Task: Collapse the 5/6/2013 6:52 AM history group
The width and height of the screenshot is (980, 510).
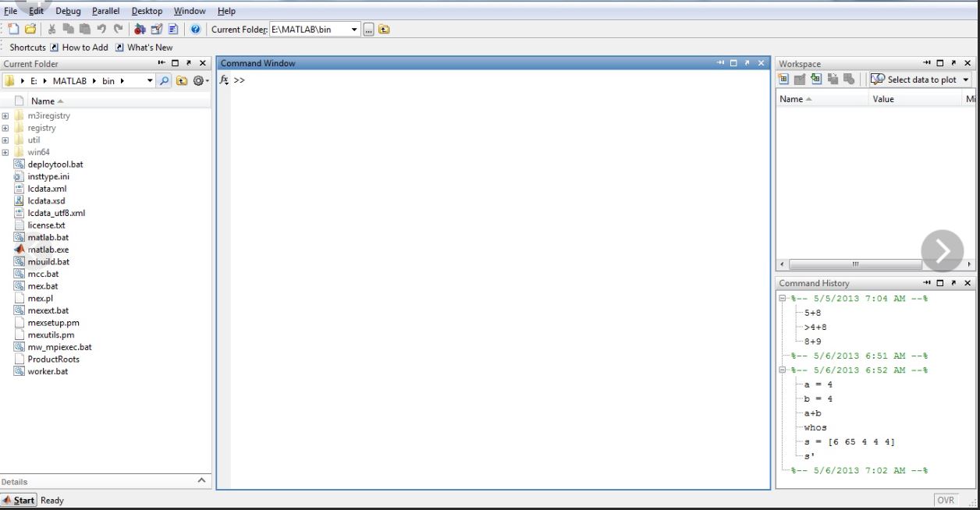Action: coord(783,370)
